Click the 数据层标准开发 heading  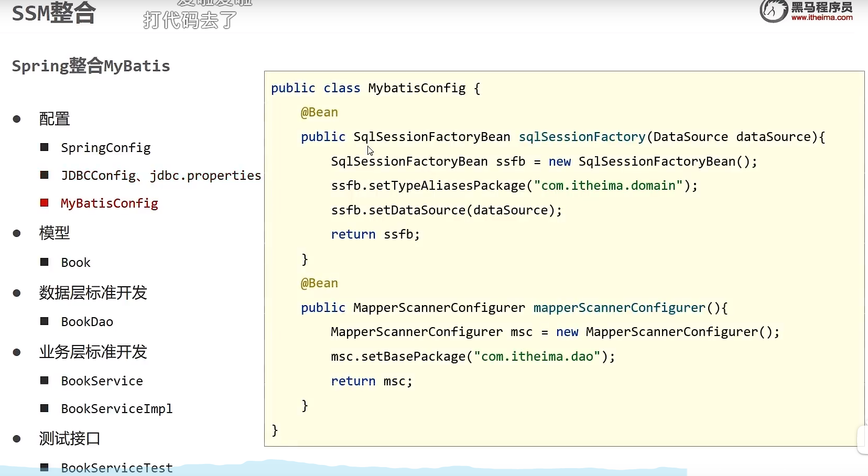tap(93, 293)
